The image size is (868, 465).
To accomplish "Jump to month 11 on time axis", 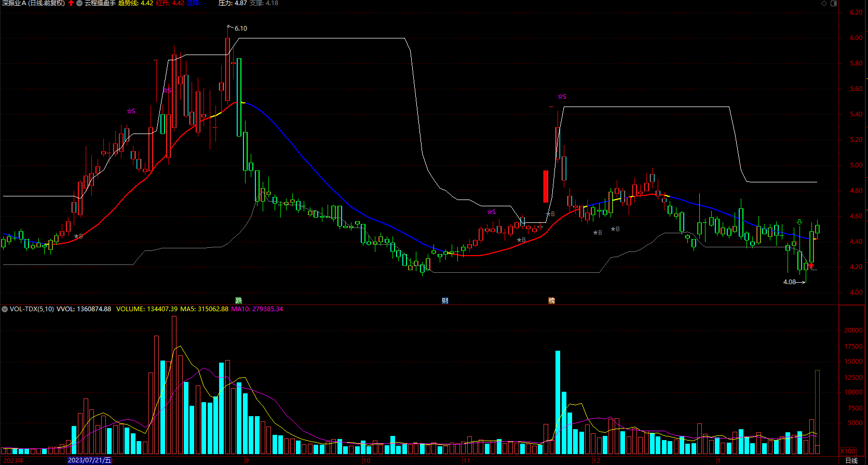I will tap(466, 460).
